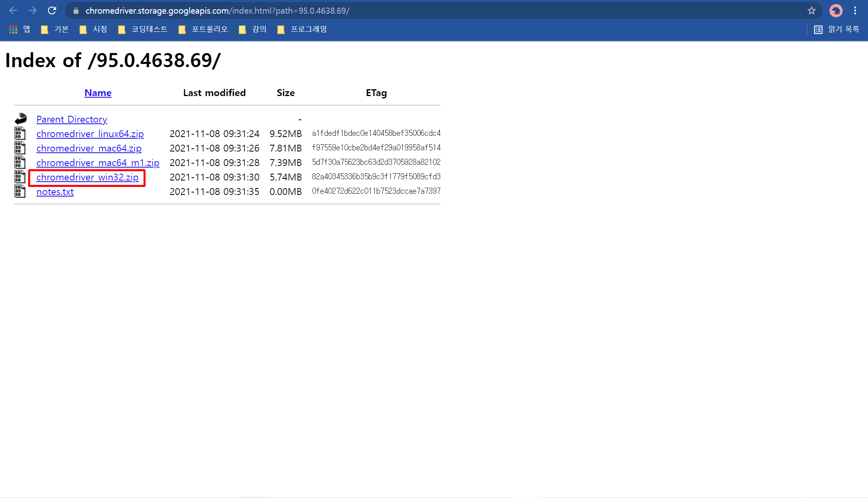The height and width of the screenshot is (498, 868).
Task: Open the 포트폴리오 bookmark folder
Action: click(x=203, y=29)
